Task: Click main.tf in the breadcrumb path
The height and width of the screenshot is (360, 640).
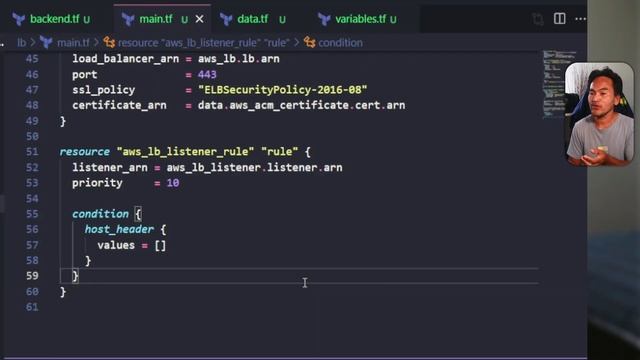Action: click(73, 42)
